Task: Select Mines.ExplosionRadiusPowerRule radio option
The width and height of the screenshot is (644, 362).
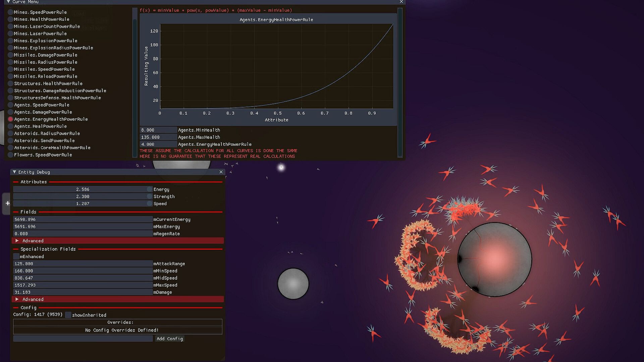Action: tap(10, 48)
